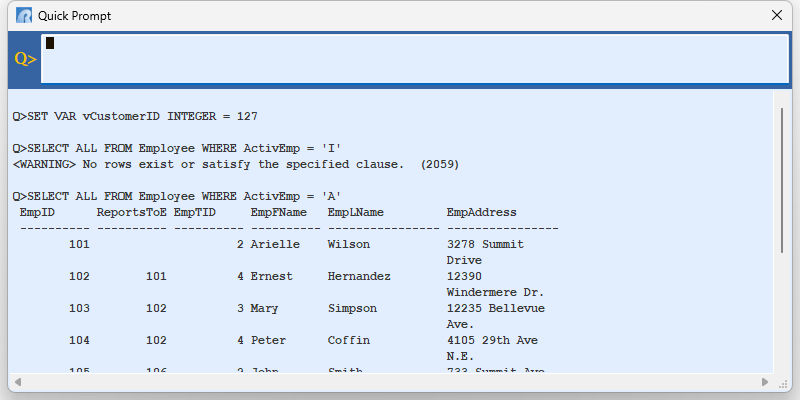Screen dimensions: 800x400
Task: Focus the command input field
Action: (414, 59)
